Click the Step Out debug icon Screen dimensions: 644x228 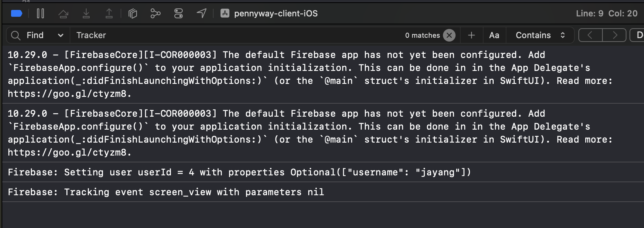pos(109,14)
